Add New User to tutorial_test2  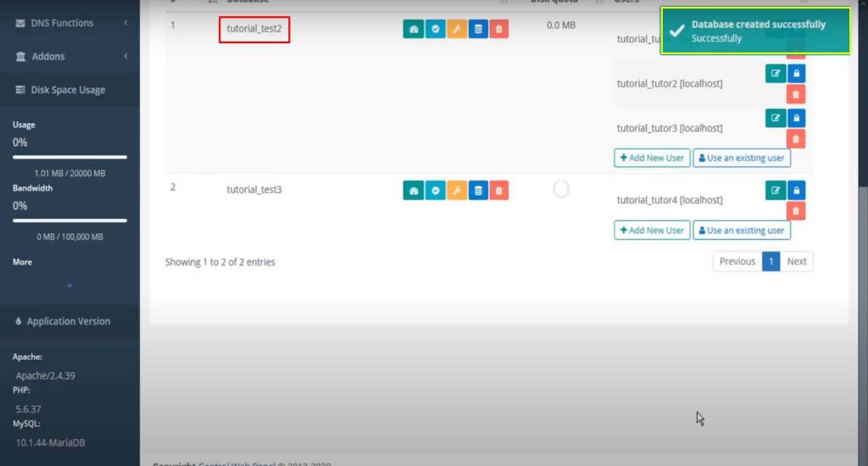click(x=652, y=158)
